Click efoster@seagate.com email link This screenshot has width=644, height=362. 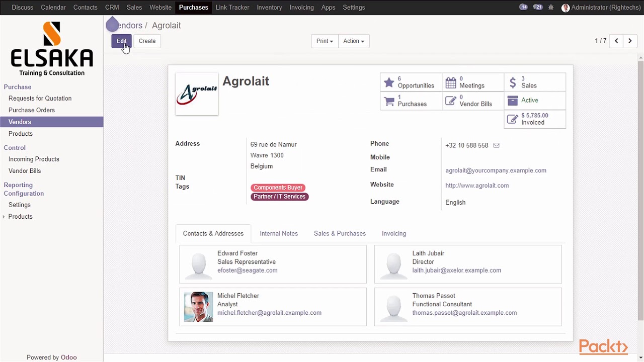pyautogui.click(x=248, y=270)
